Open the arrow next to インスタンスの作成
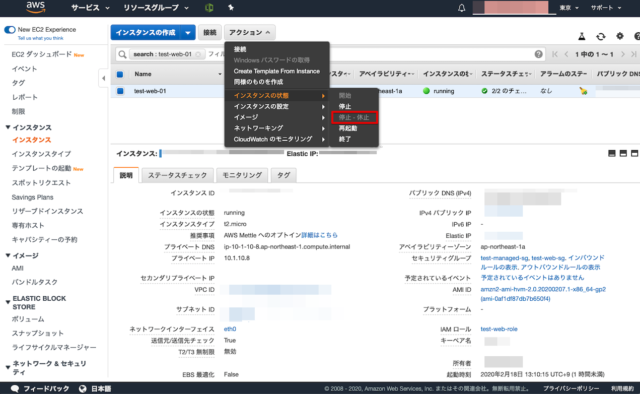640x394 pixels. tap(188, 33)
